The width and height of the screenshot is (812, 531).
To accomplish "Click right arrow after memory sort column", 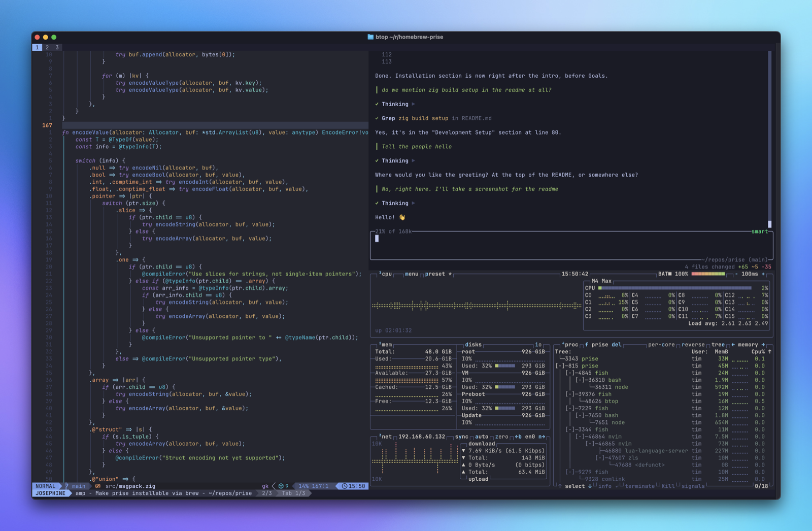I will (763, 345).
